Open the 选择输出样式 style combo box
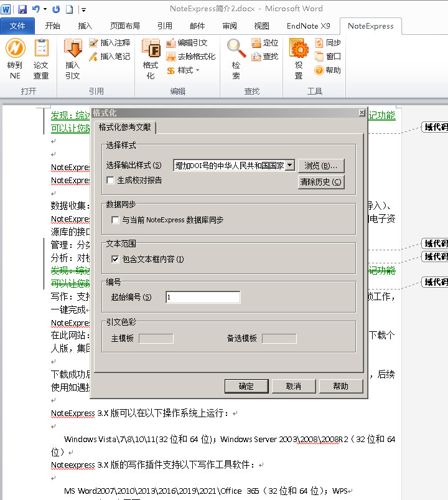 [234, 166]
